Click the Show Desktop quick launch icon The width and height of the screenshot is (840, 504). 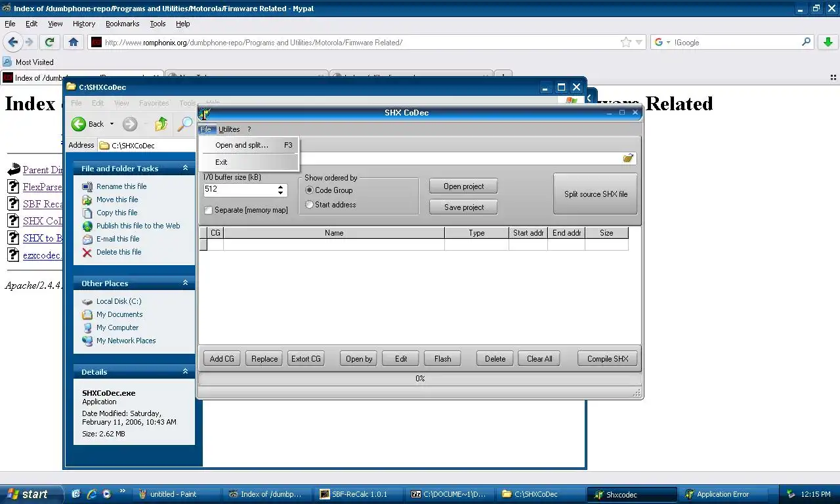[76, 494]
